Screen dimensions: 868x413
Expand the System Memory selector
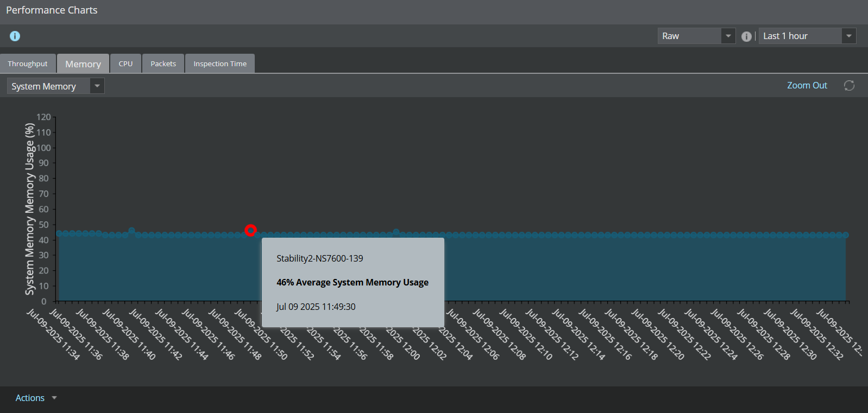click(x=55, y=86)
